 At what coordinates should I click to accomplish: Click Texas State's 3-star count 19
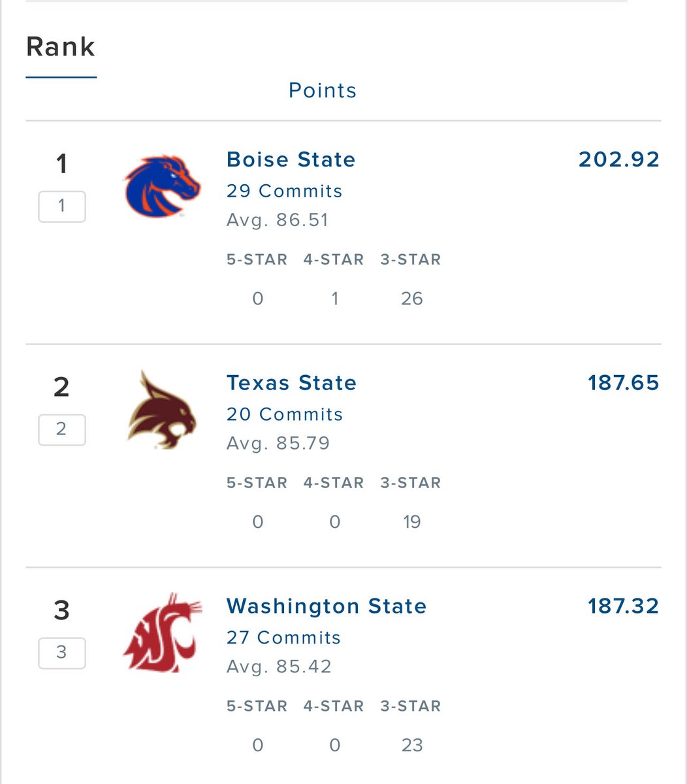(412, 523)
